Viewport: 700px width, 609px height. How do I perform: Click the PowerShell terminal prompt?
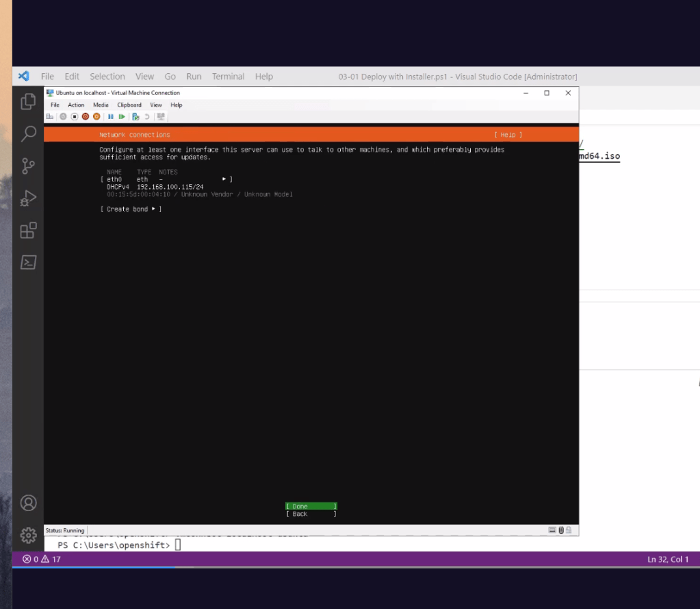coord(114,545)
